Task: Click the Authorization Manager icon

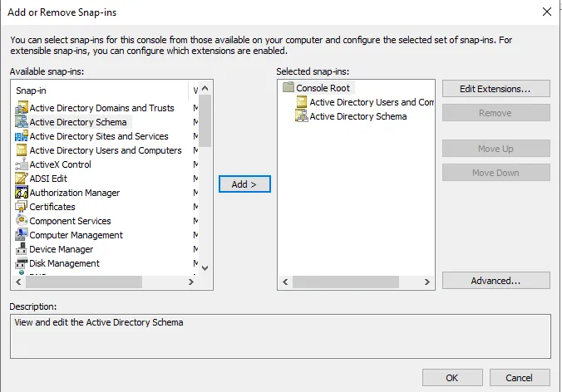Action: (x=22, y=192)
